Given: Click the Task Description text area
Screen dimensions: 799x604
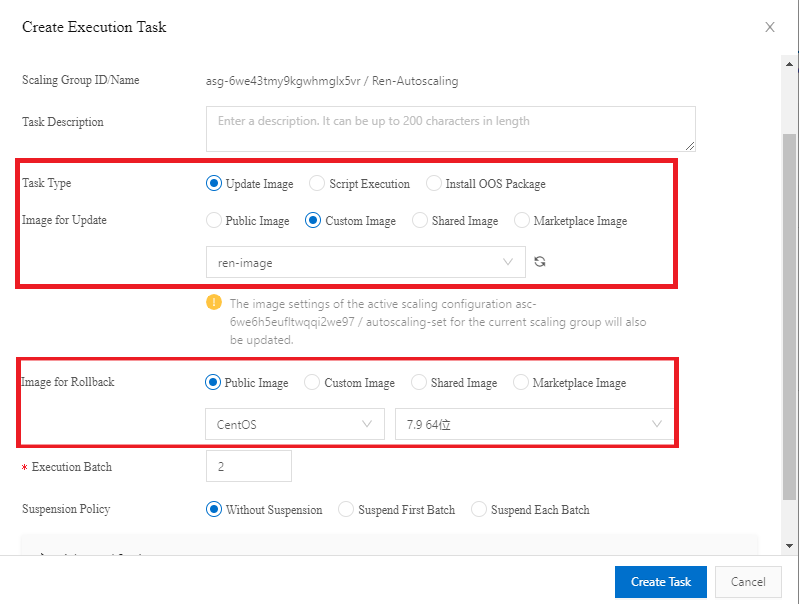Looking at the screenshot, I should click(450, 129).
